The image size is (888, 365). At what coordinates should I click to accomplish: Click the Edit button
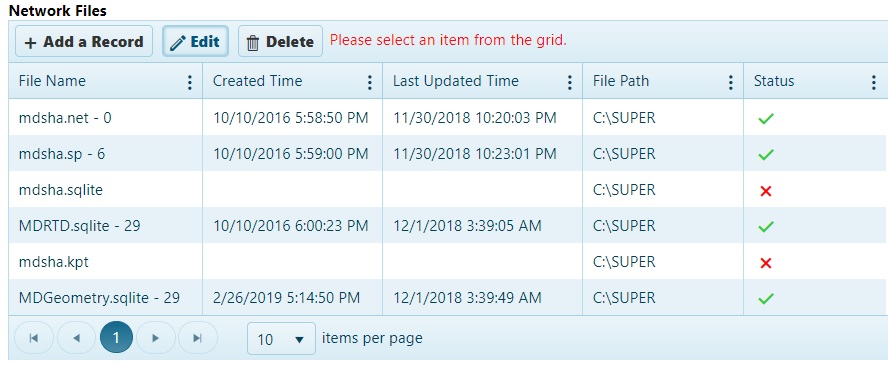point(195,41)
